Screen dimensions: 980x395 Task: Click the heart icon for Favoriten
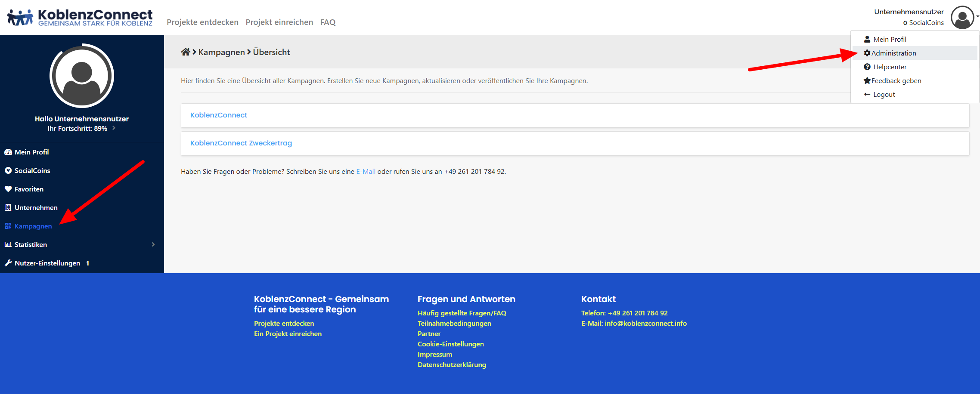coord(8,189)
